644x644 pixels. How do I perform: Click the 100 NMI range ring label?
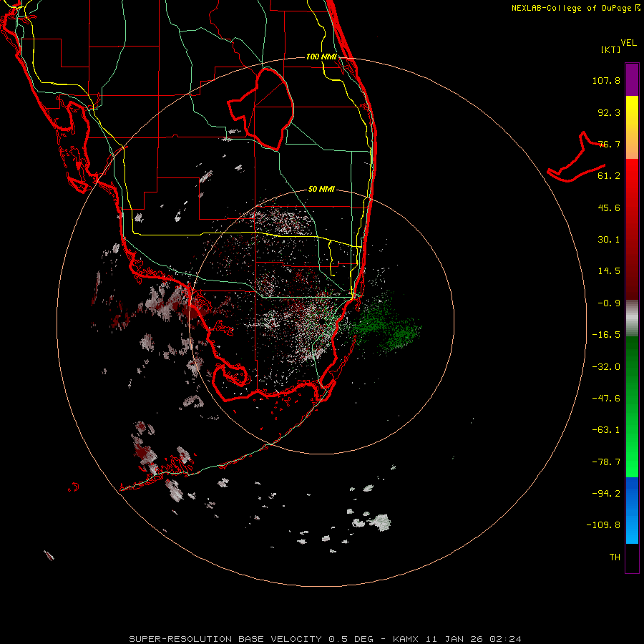point(321,57)
